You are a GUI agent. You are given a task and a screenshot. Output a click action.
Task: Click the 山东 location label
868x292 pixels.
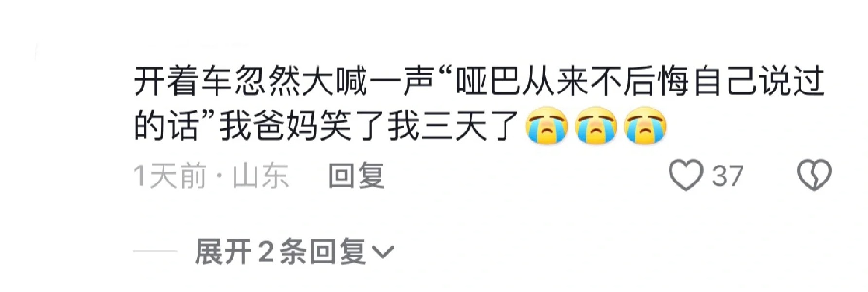(260, 176)
